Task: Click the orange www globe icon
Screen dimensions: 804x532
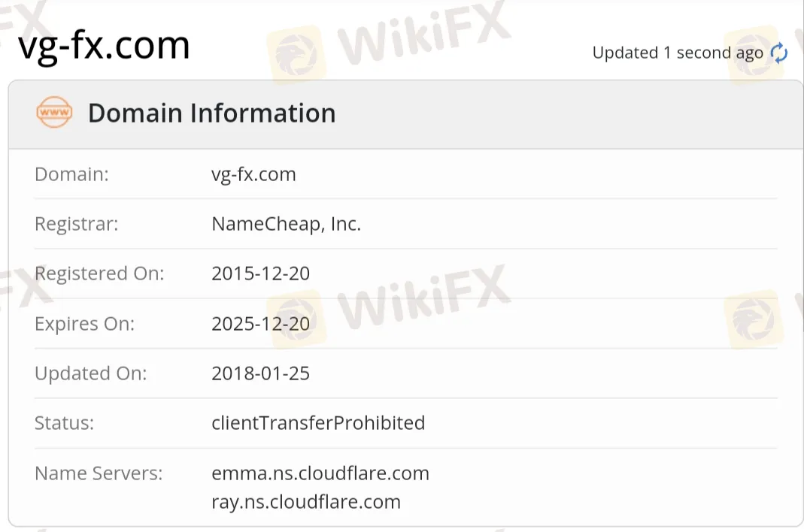Action: (x=54, y=113)
